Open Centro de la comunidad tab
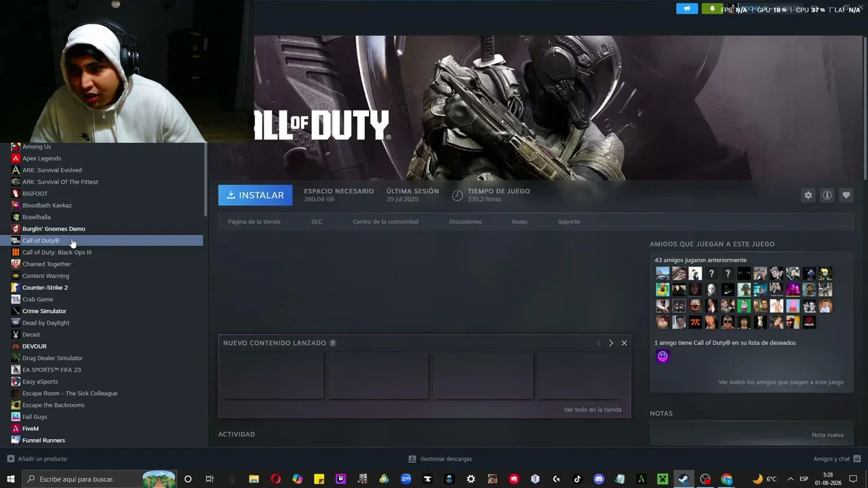 (x=385, y=222)
